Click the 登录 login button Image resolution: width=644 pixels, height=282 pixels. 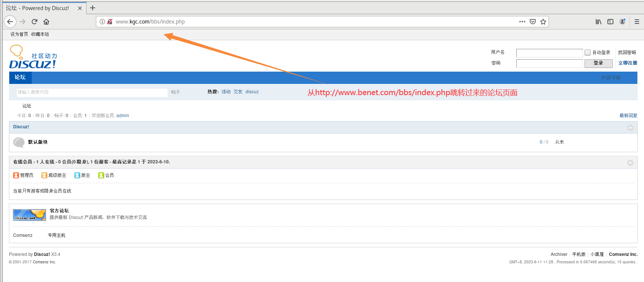pos(598,63)
